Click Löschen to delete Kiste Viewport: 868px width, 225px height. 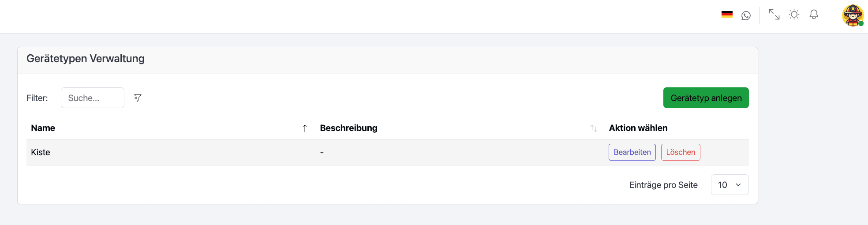681,152
